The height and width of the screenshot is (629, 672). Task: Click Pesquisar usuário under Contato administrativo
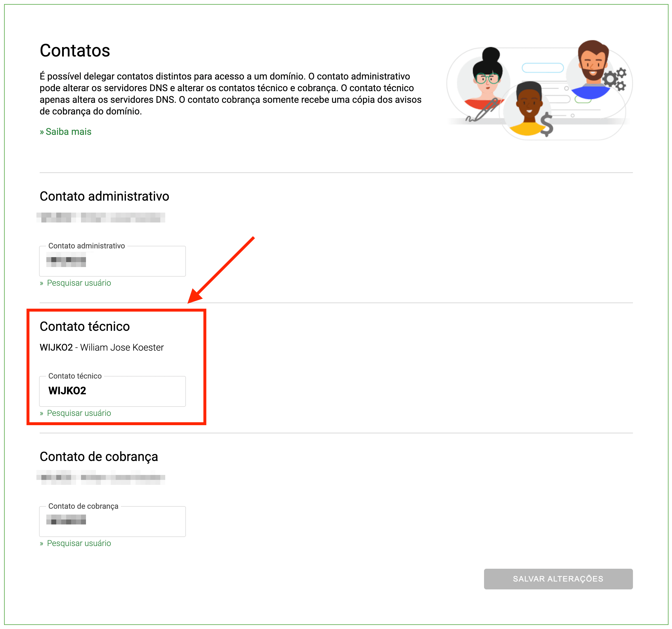[78, 283]
